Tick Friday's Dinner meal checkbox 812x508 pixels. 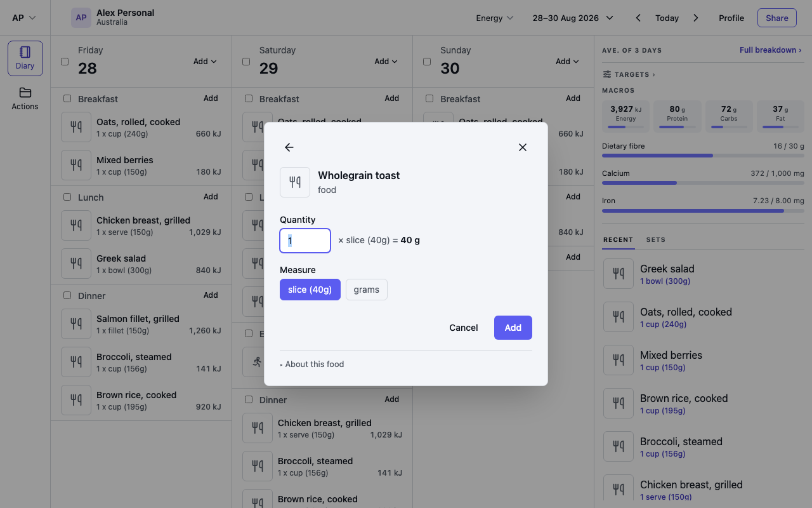point(67,295)
